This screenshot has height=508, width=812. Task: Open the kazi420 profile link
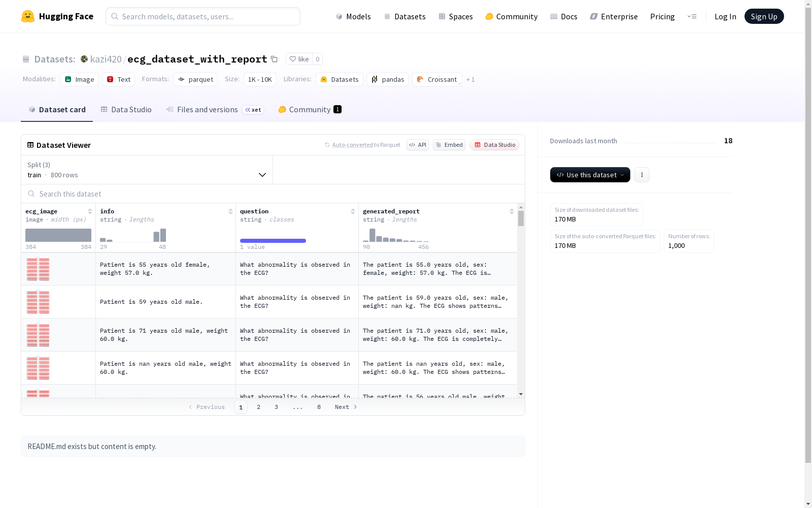[x=106, y=59]
